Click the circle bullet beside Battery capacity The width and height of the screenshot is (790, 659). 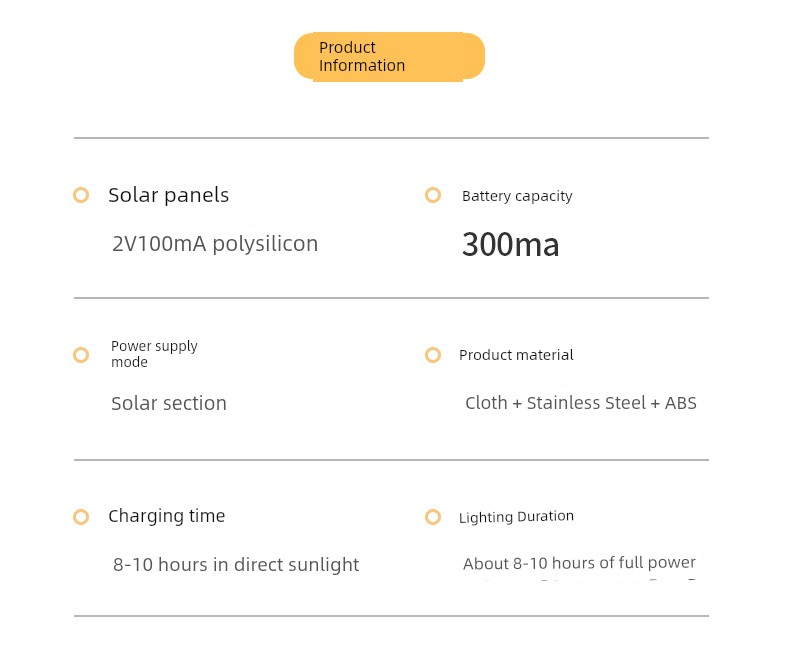point(433,195)
